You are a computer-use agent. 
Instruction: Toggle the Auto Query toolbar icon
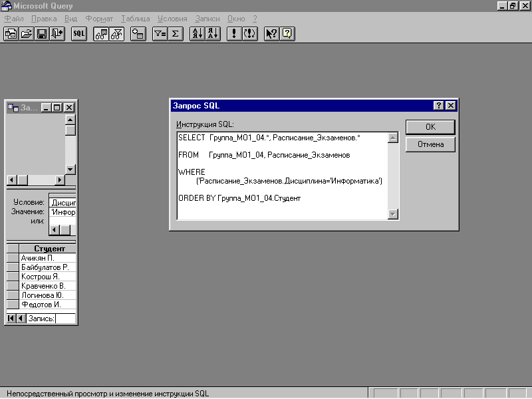click(x=250, y=34)
